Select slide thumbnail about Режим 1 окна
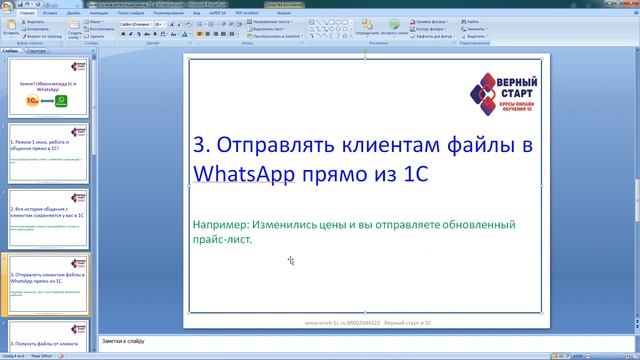 coord(48,153)
